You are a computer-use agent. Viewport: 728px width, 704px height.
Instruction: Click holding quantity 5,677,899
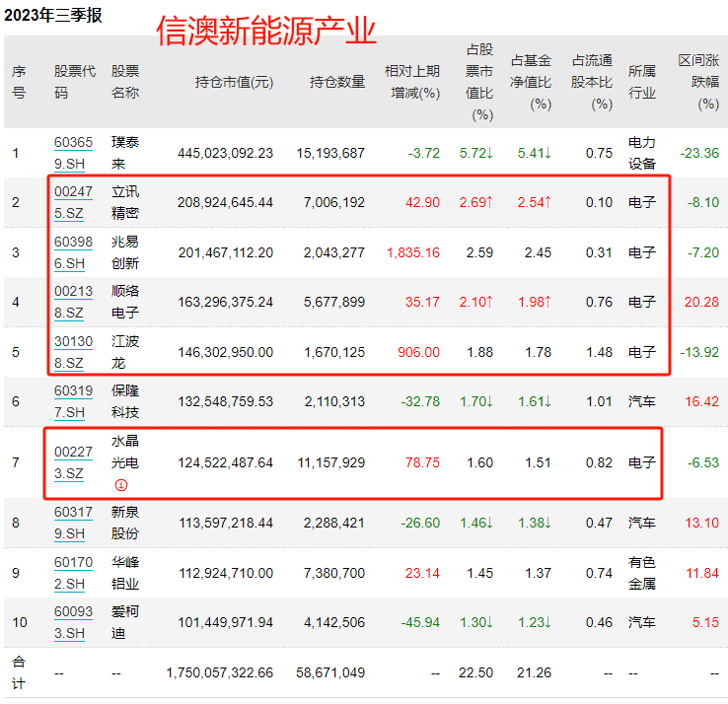334,302
